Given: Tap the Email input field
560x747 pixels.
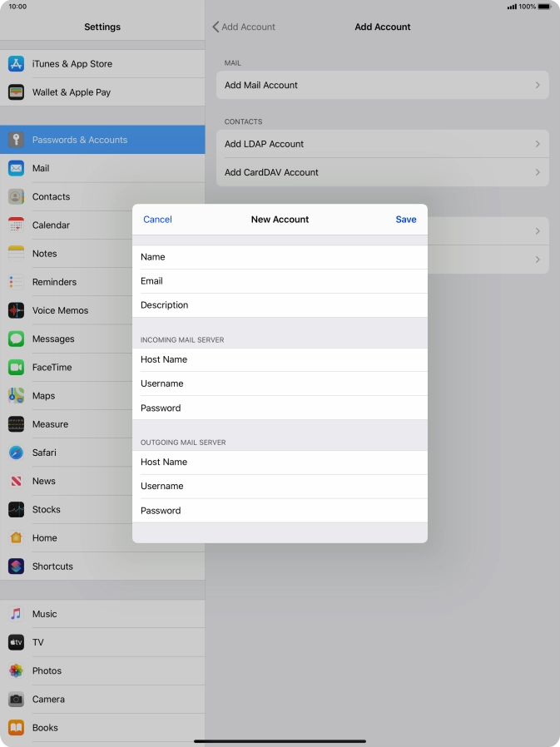Looking at the screenshot, I should tap(280, 281).
